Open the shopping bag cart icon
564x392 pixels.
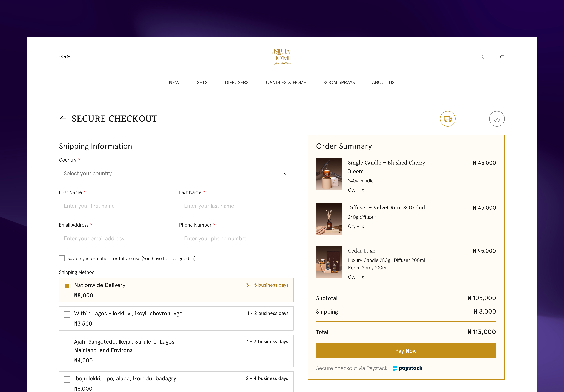point(503,57)
